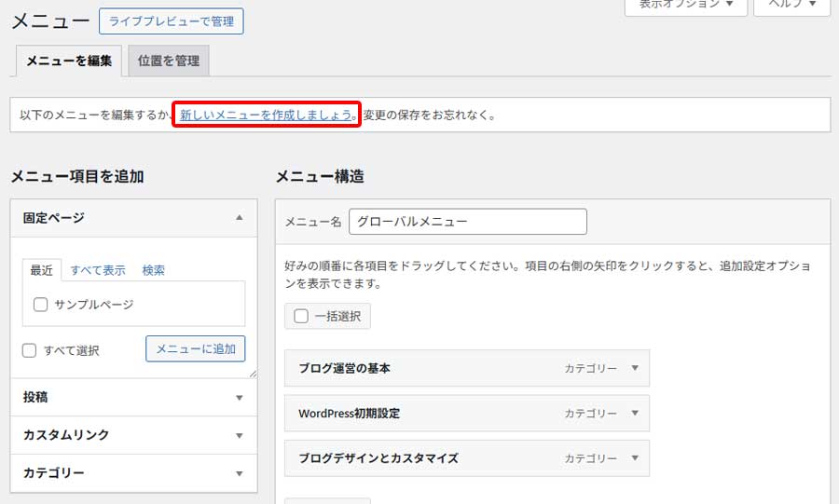This screenshot has width=839, height=504.
Task: Expand the カテゴリー section in sidebar
Action: pos(240,473)
